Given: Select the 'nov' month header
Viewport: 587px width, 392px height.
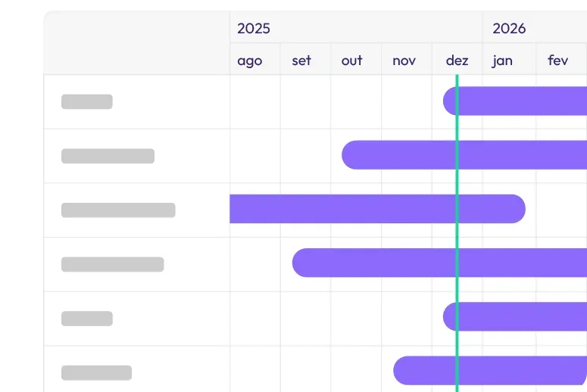Looking at the screenshot, I should [x=404, y=61].
